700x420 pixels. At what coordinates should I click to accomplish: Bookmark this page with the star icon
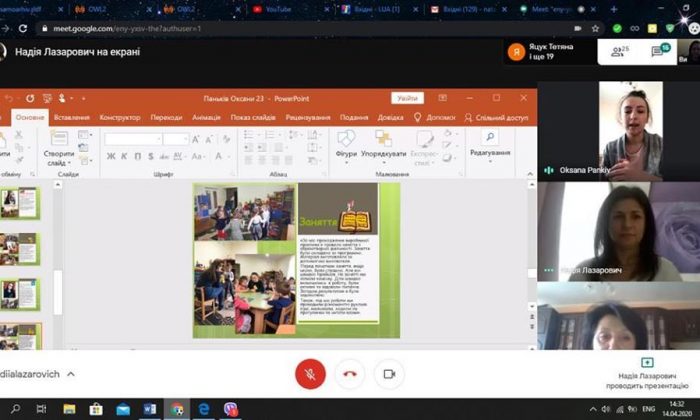click(x=596, y=29)
